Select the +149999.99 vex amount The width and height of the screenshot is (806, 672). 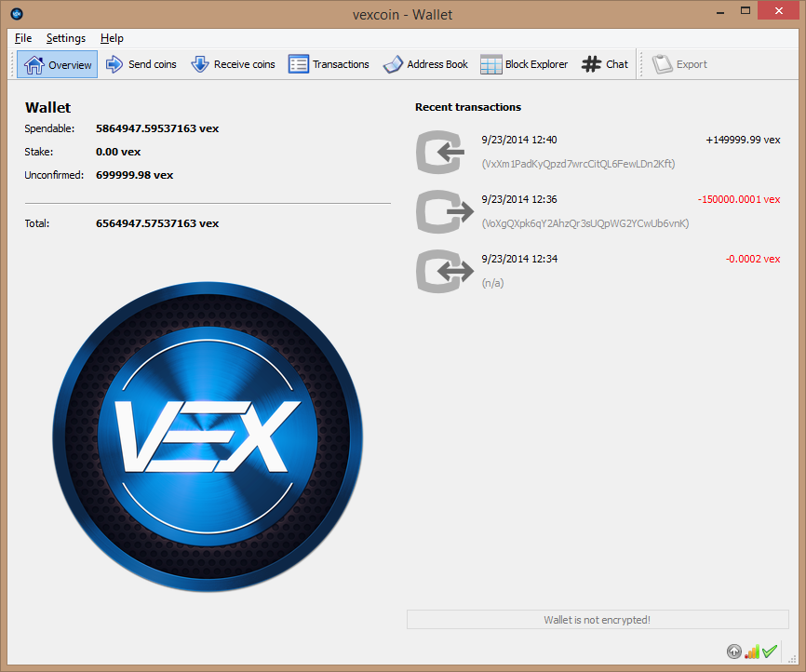coord(743,140)
